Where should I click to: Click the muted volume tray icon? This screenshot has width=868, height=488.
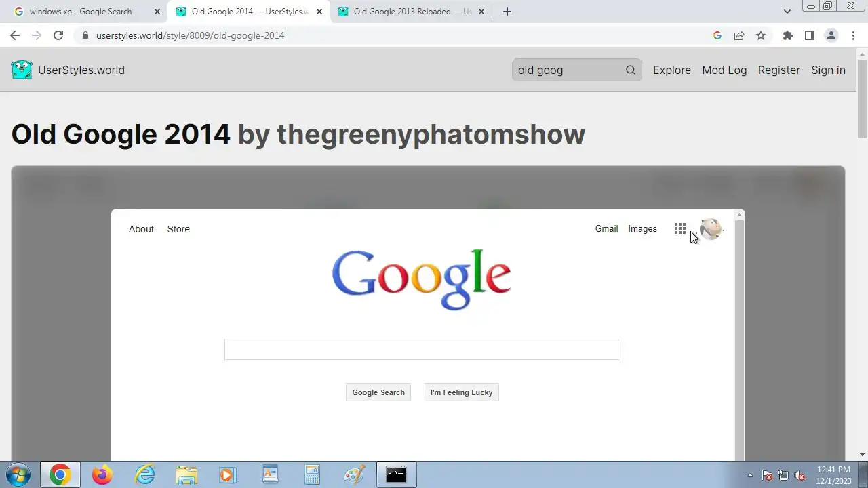tap(800, 475)
